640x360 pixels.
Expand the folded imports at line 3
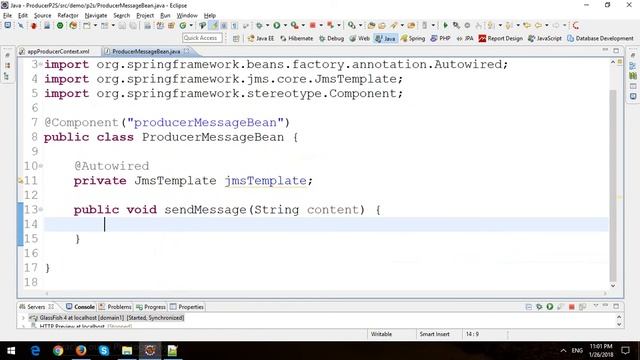point(41,64)
